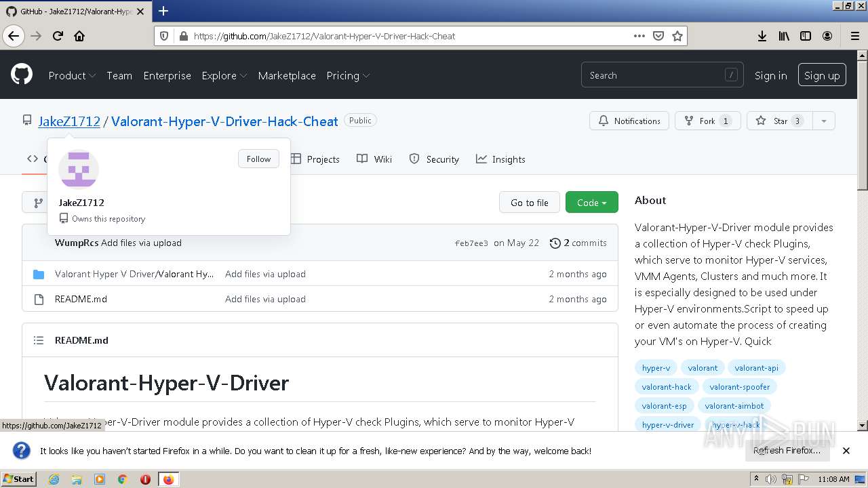Open the Windows Start menu

tap(18, 479)
